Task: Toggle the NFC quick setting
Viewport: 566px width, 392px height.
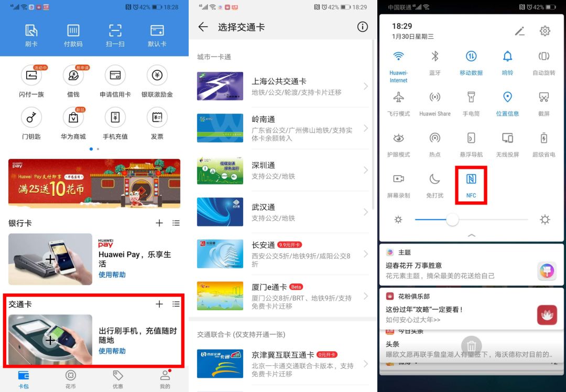Action: [471, 184]
